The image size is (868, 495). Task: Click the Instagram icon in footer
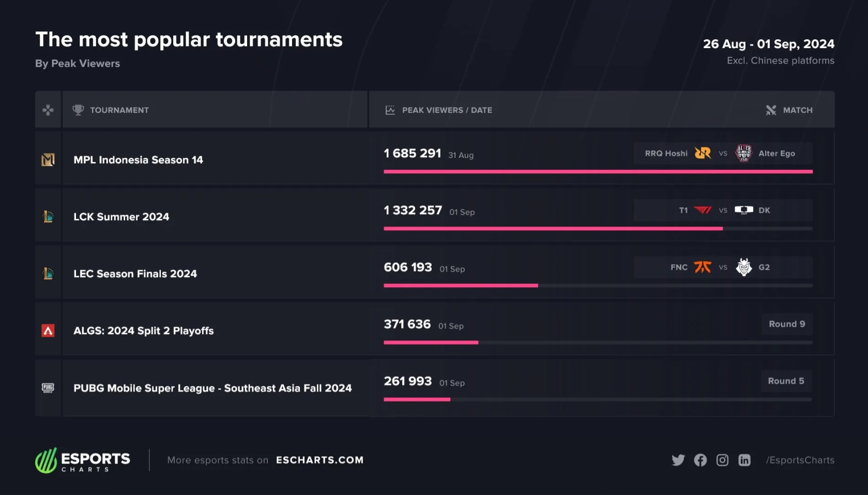(722, 460)
